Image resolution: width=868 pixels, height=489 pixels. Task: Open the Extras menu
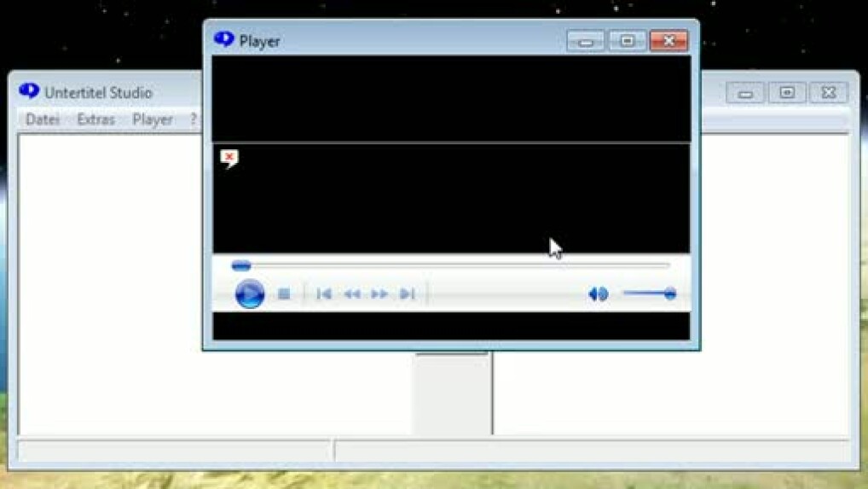coord(95,119)
